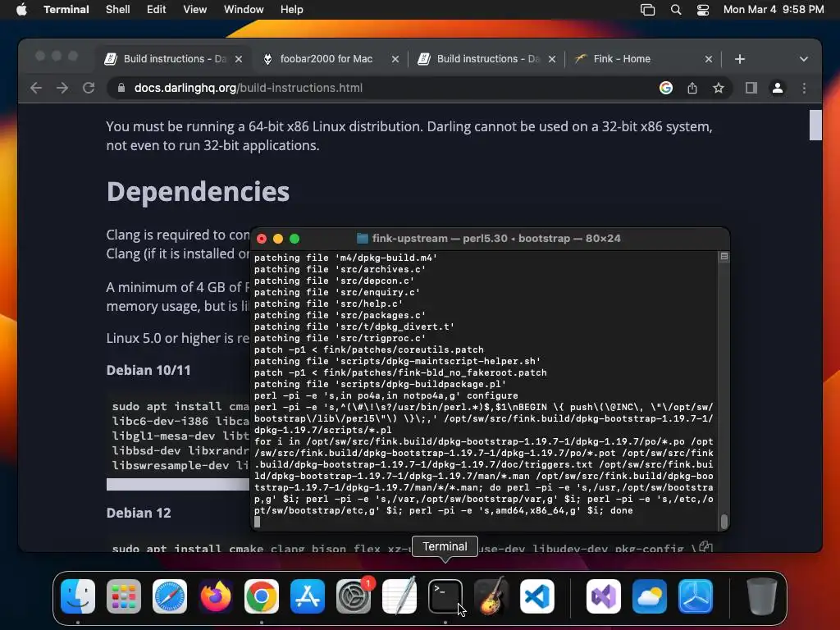
Task: Open the Window menu
Action: (244, 10)
